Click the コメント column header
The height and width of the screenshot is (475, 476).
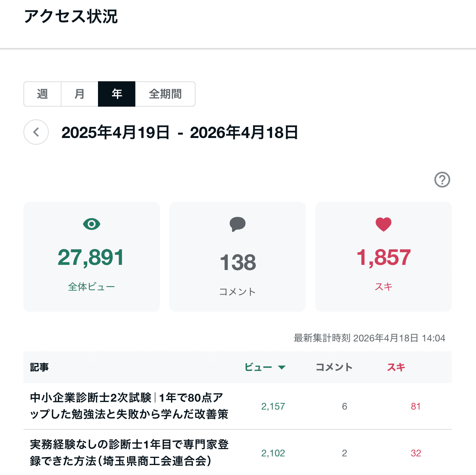point(333,368)
